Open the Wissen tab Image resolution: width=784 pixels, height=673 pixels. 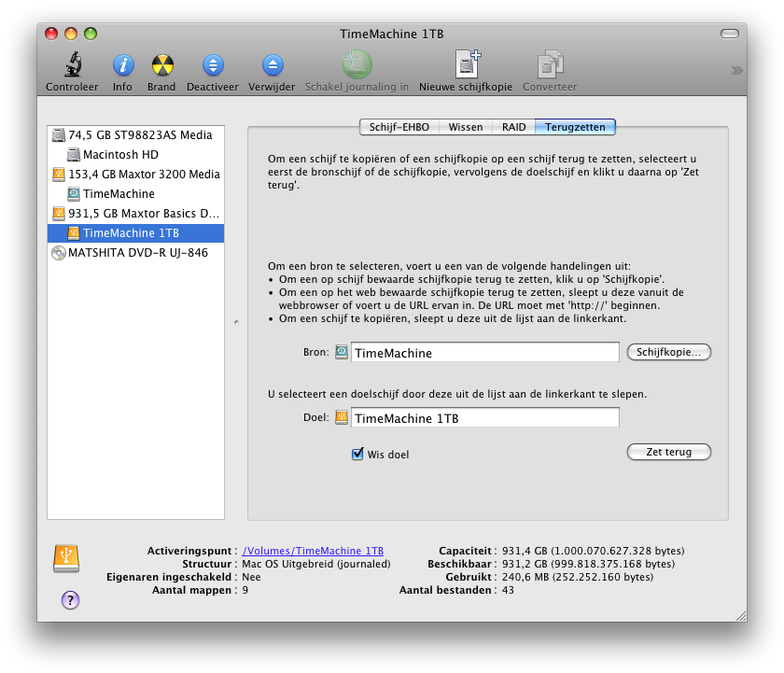465,127
